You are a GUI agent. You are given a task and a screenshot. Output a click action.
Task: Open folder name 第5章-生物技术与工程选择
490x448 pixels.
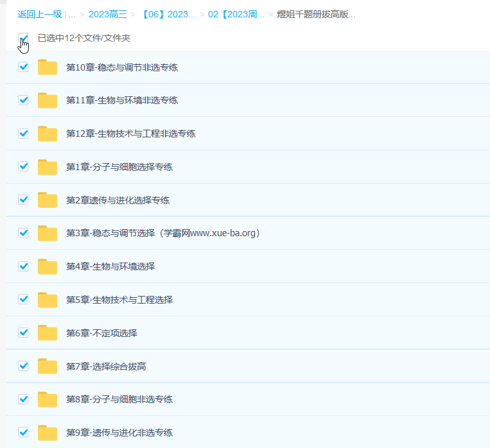coord(119,300)
